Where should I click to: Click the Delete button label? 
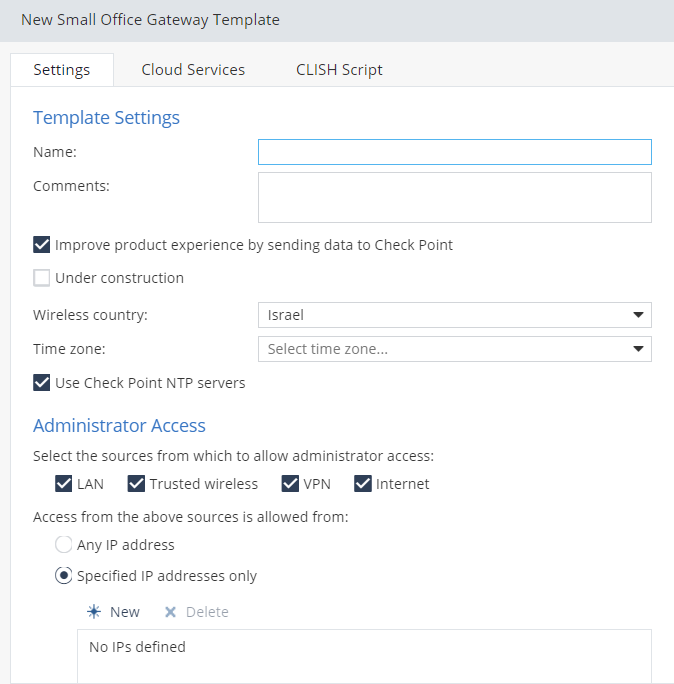pyautogui.click(x=207, y=612)
